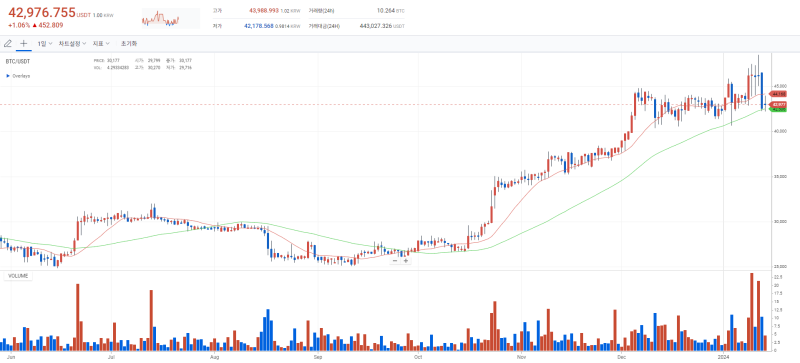Click the low price 42,178.568

[259, 26]
